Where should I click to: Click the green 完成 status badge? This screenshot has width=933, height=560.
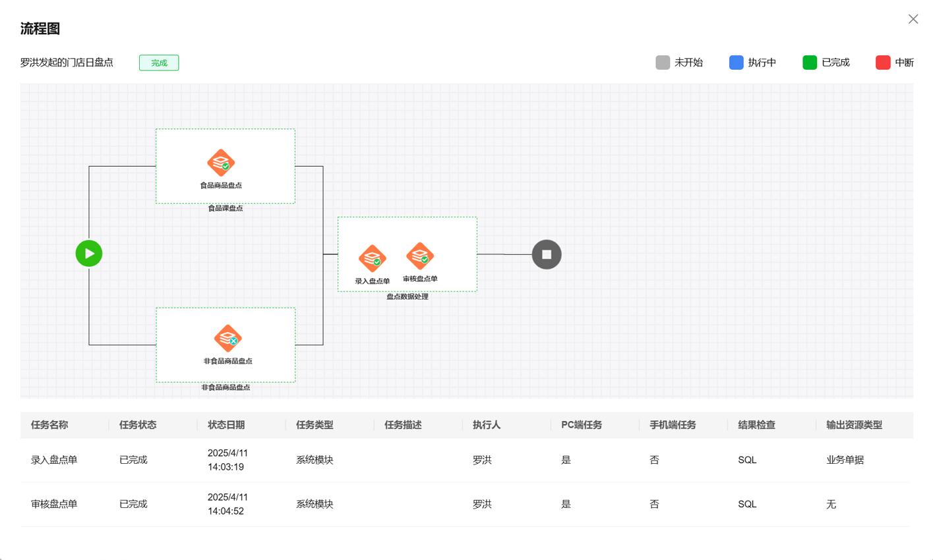tap(159, 63)
